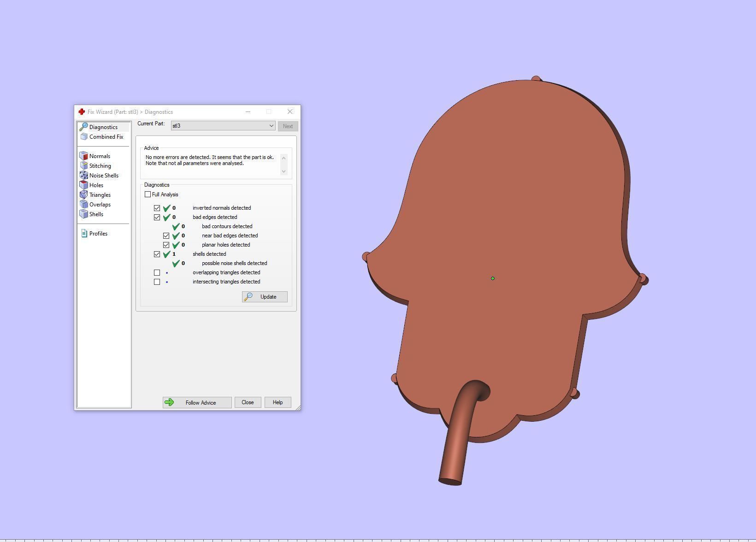756x542 pixels.
Task: Click the Follow Advice button
Action: (197, 402)
